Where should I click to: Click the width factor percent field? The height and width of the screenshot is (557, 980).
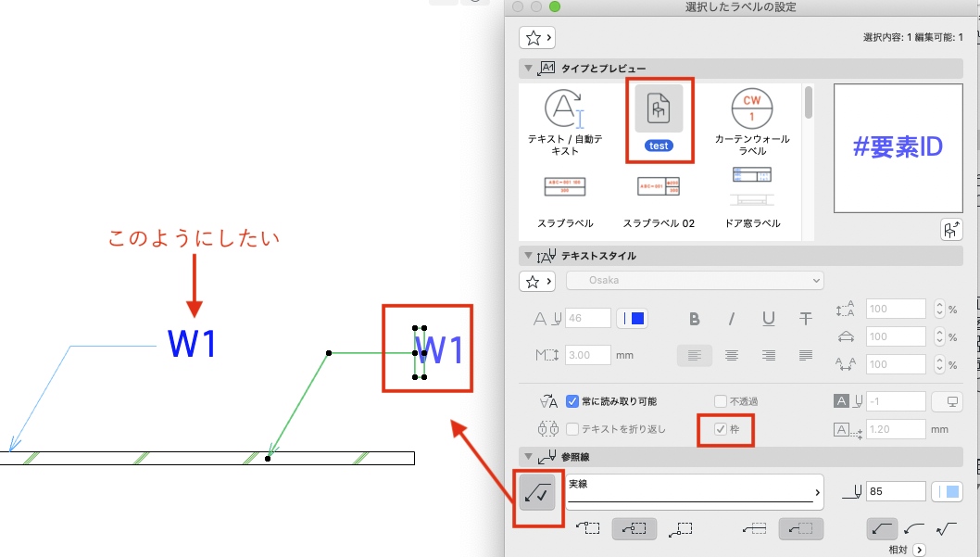click(896, 336)
